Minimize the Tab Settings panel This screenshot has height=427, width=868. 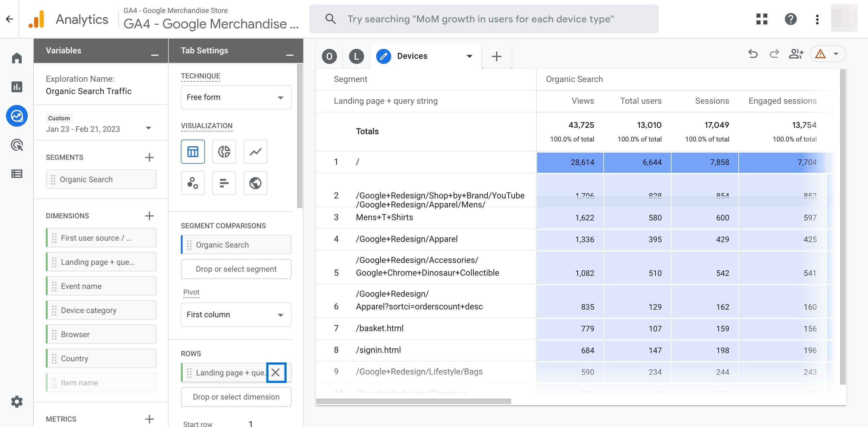[x=290, y=55]
